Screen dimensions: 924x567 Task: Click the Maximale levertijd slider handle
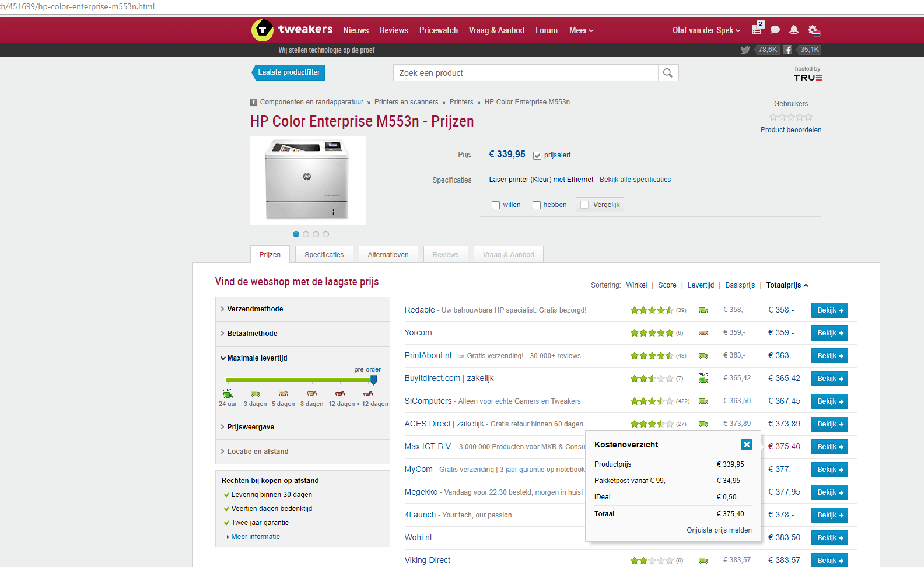point(373,380)
